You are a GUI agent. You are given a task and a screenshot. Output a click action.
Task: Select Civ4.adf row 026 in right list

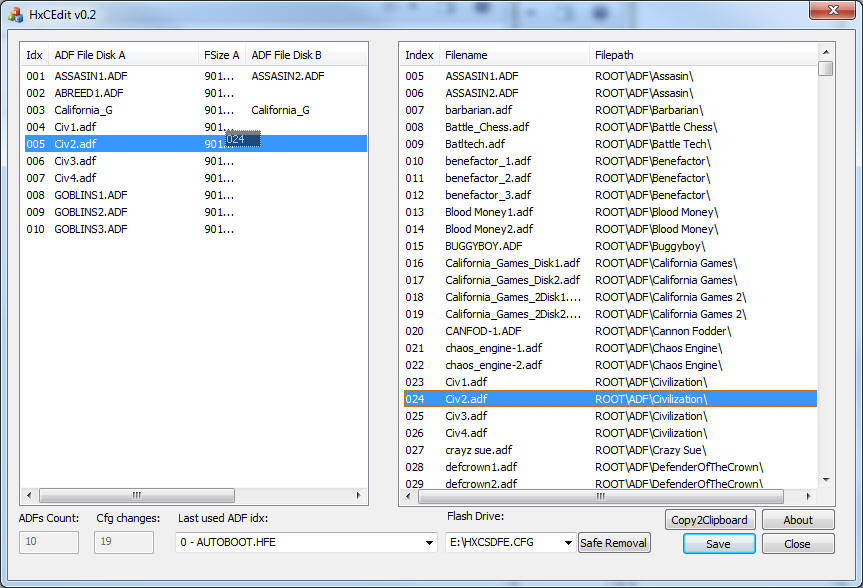[610, 433]
